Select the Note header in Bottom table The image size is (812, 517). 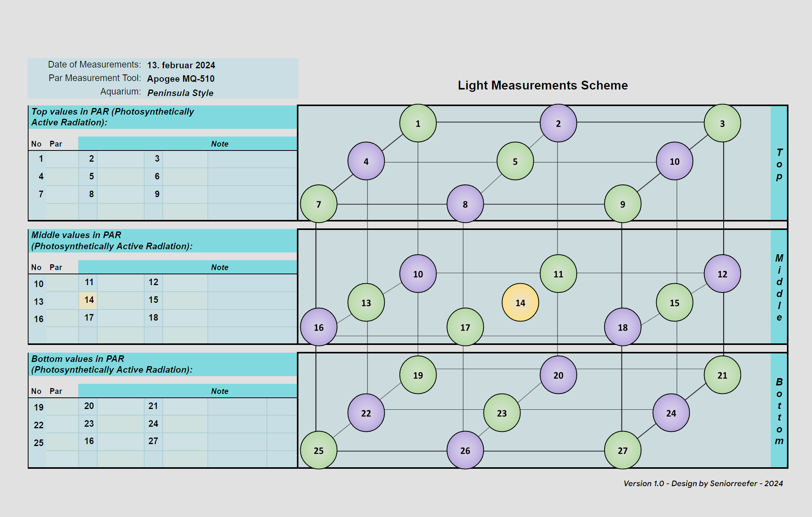[x=219, y=391]
